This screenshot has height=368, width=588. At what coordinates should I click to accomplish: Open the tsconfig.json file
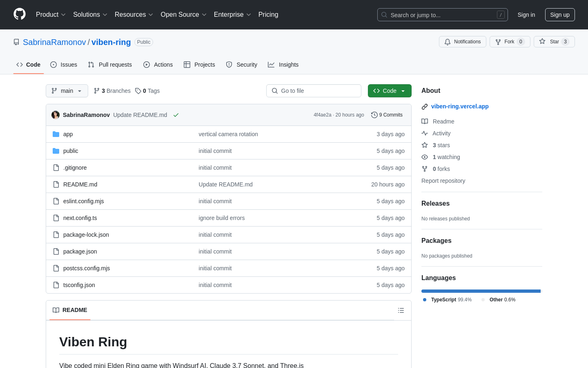click(79, 285)
